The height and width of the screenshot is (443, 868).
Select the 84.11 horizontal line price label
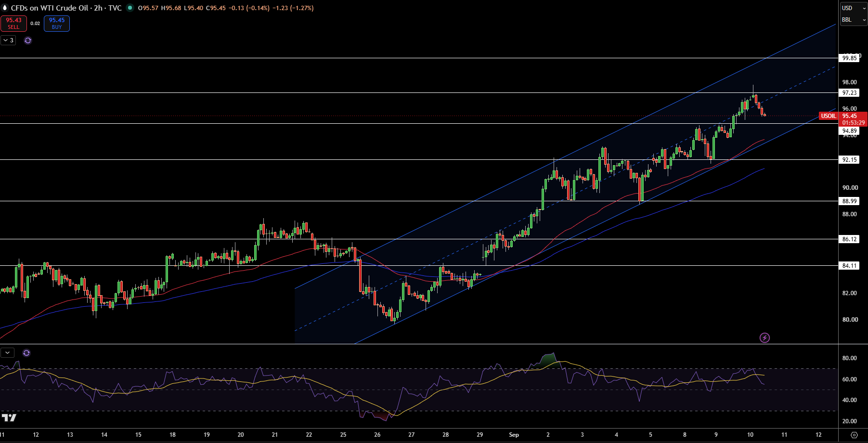pos(850,266)
